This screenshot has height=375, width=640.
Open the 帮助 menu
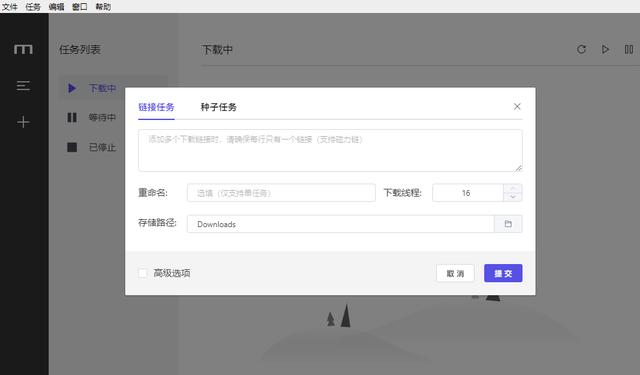[103, 7]
